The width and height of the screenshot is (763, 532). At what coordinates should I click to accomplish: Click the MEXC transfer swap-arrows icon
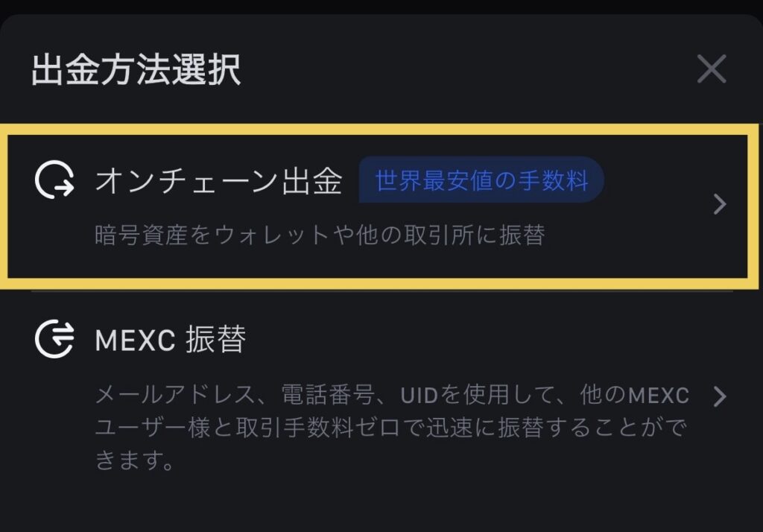pyautogui.click(x=54, y=340)
